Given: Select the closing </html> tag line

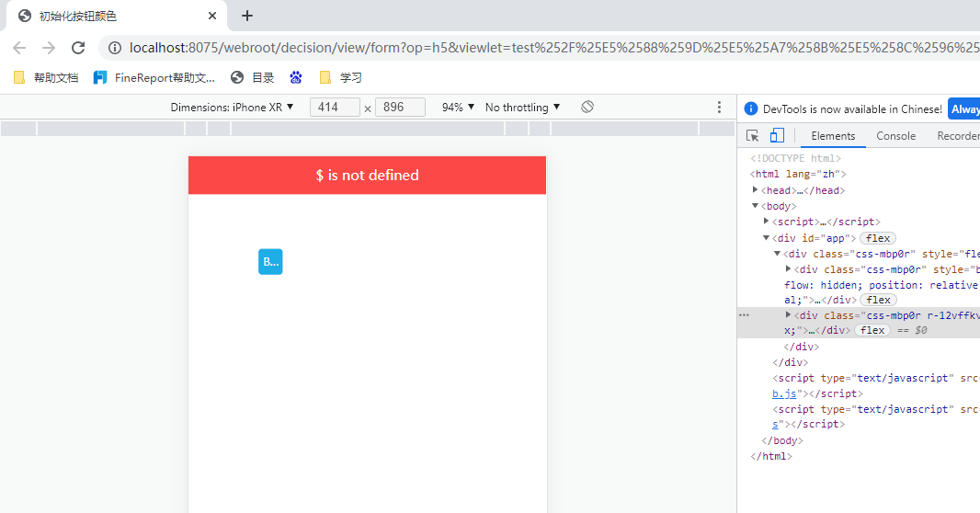Looking at the screenshot, I should coord(771,456).
